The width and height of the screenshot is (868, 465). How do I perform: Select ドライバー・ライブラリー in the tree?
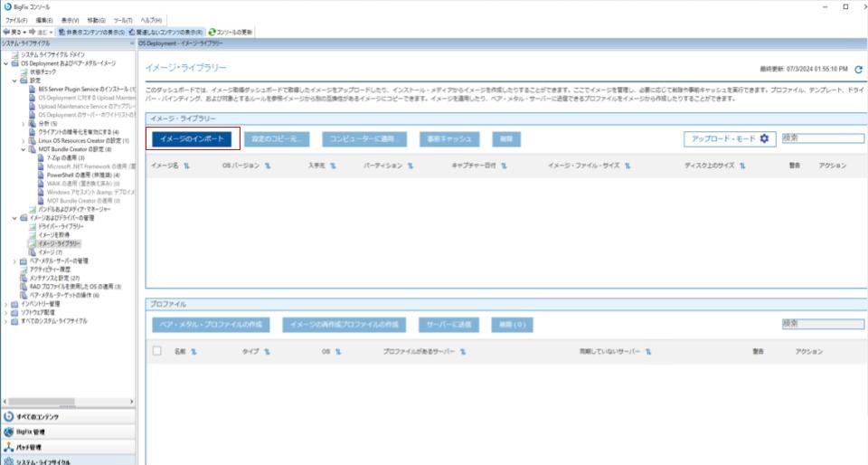(x=61, y=226)
